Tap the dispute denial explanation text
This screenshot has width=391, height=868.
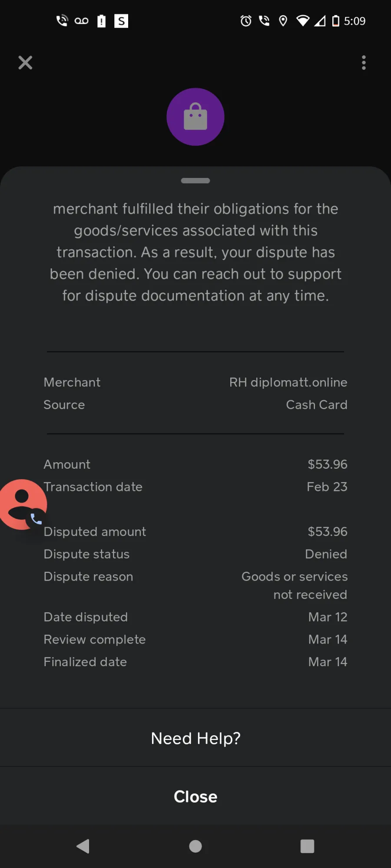(x=195, y=252)
